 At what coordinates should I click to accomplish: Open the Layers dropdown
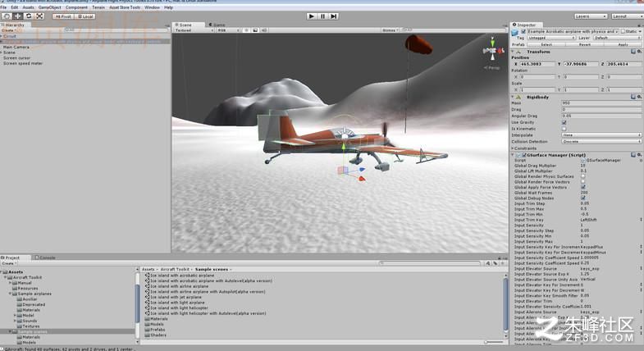click(x=591, y=16)
